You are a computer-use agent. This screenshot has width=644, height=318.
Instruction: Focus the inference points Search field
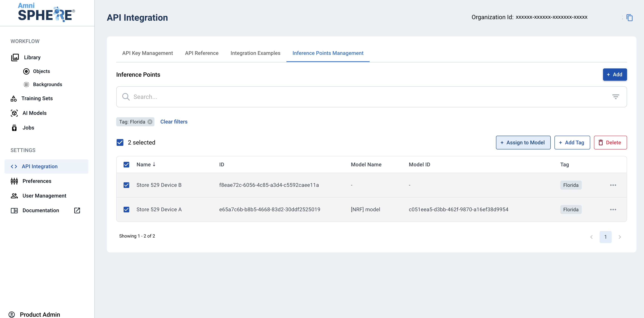click(x=350, y=97)
